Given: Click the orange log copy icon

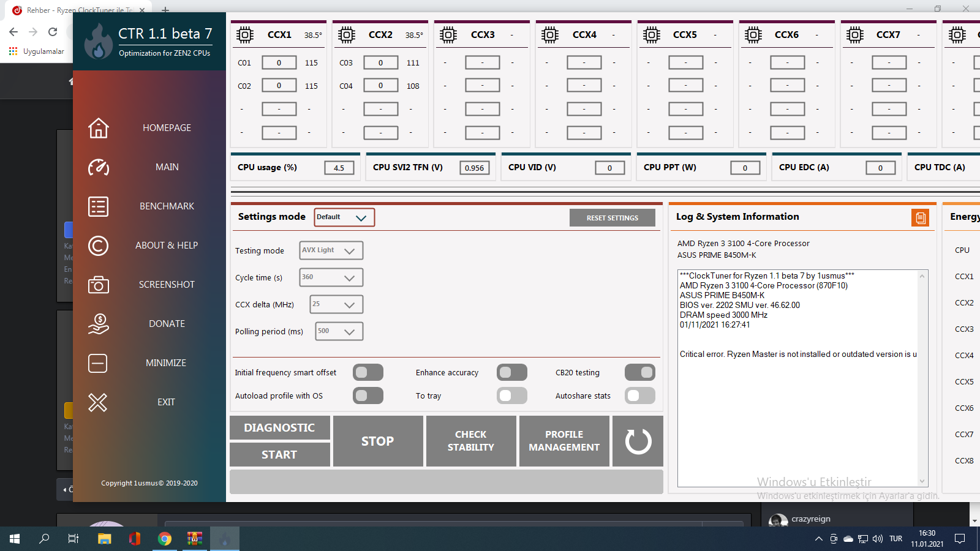Looking at the screenshot, I should pyautogui.click(x=920, y=217).
